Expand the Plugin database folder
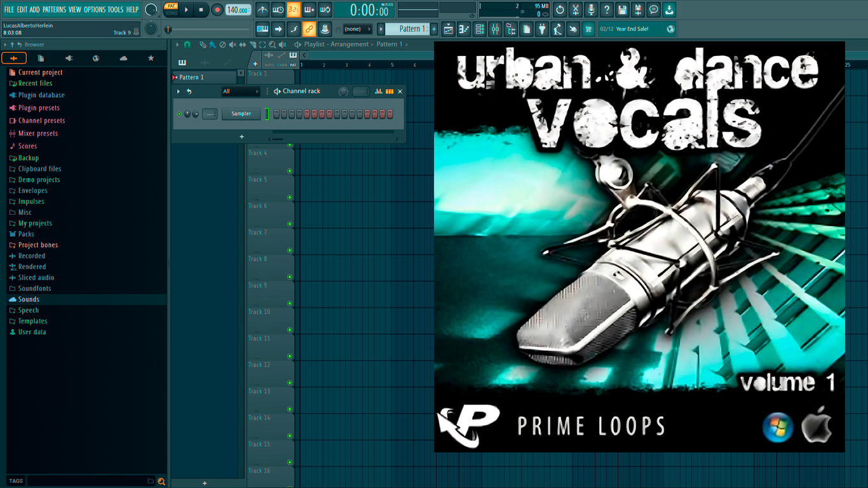 41,95
